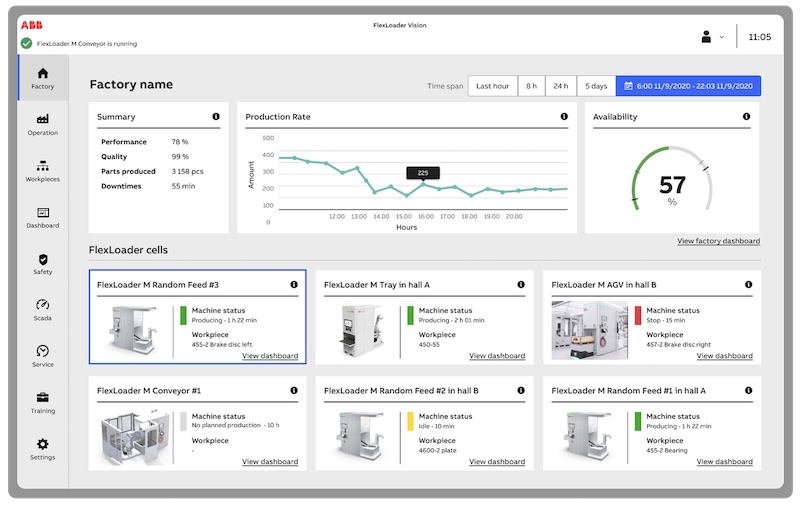Open the Random Feed #3 machine thumbnail
Screen dimensions: 800x506
click(133, 330)
